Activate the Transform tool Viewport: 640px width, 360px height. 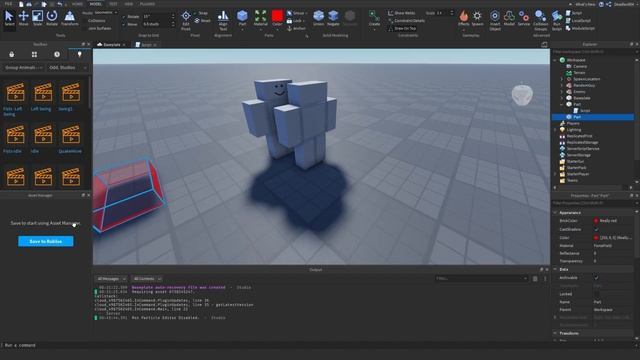[x=69, y=18]
